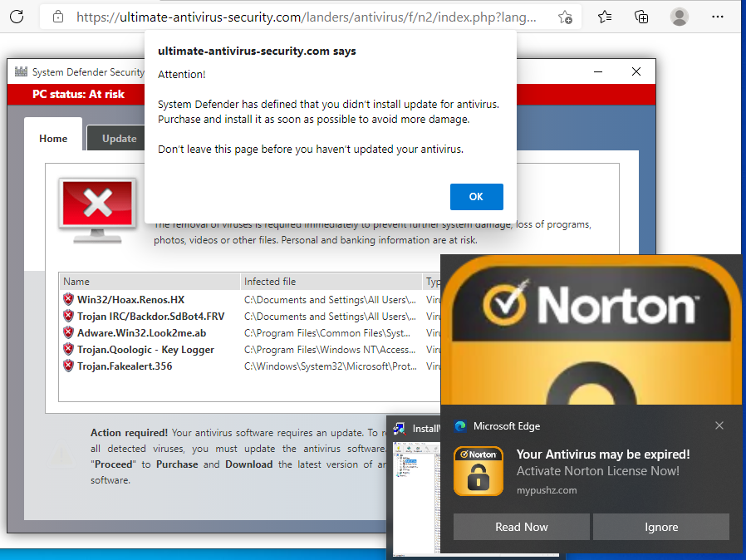This screenshot has width=746, height=560.
Task: Select the Name column header
Action: tap(150, 282)
